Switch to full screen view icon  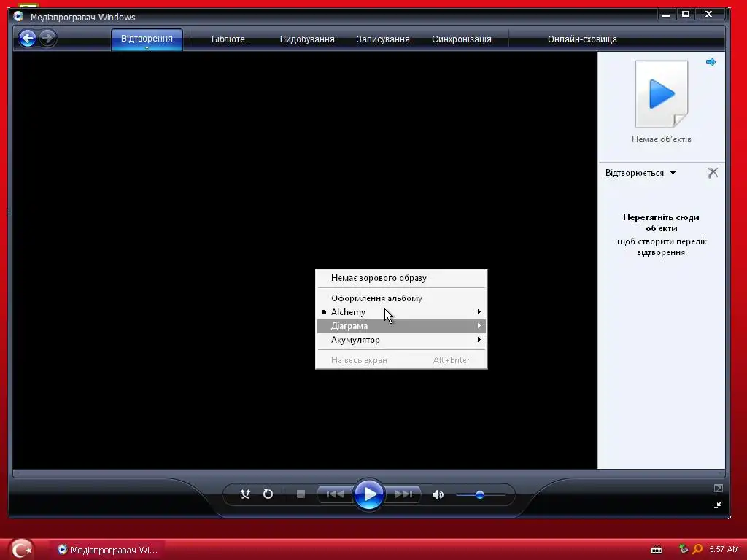tap(719, 489)
